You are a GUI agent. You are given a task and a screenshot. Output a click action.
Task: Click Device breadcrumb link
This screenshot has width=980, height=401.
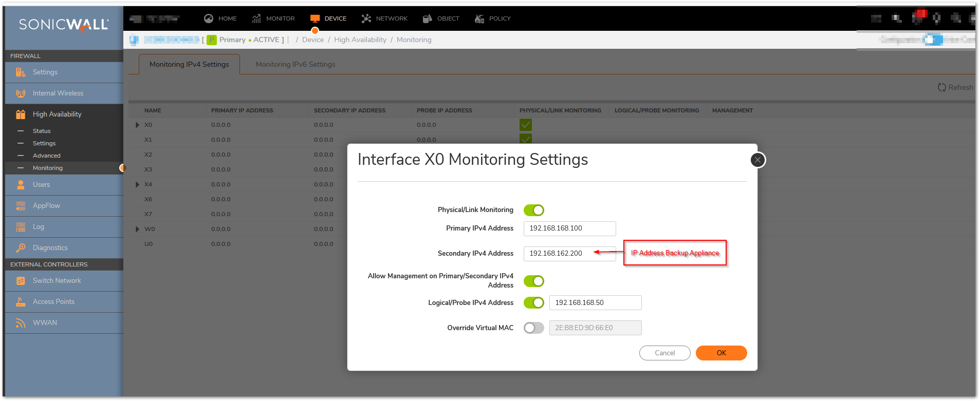[x=313, y=40]
